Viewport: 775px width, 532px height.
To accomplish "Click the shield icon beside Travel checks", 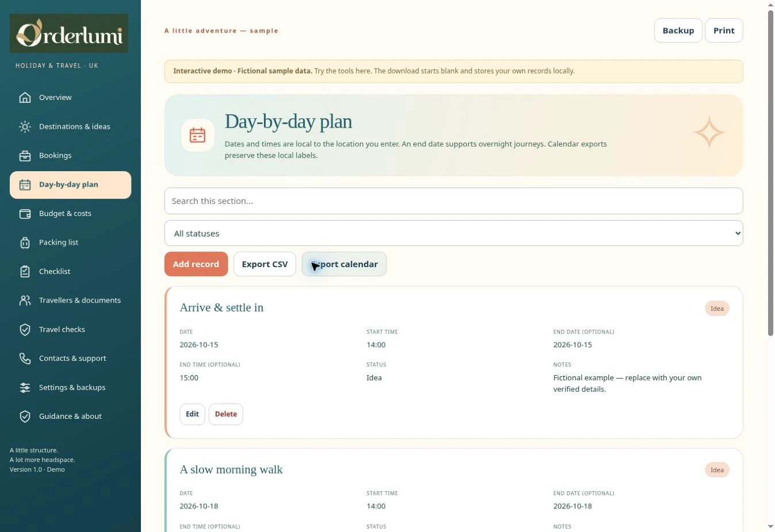I will coord(25,330).
